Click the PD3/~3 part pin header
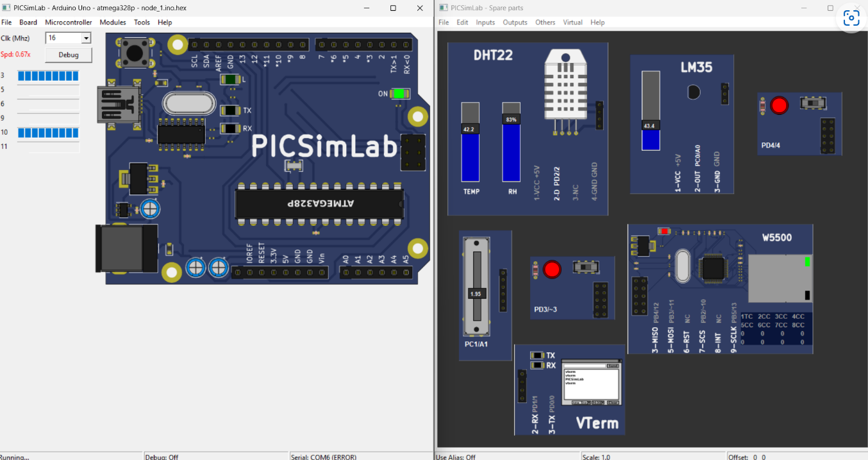Viewport: 868px width, 460px height. click(x=601, y=299)
